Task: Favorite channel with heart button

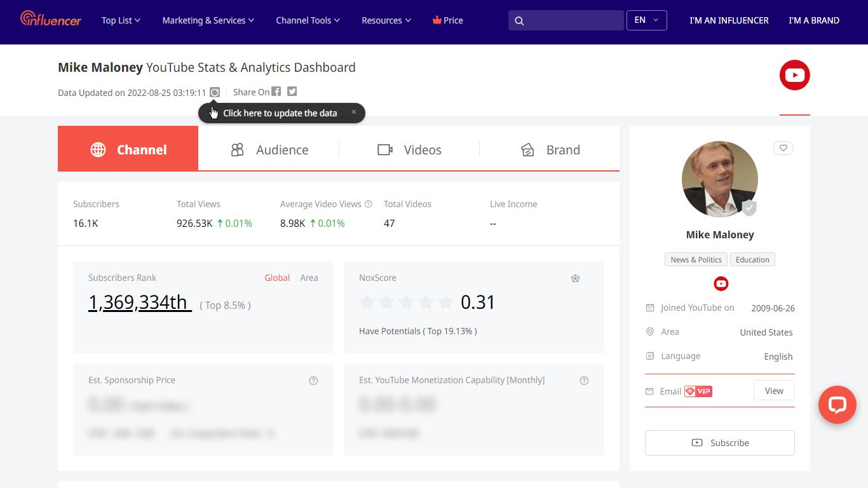Action: coord(783,148)
